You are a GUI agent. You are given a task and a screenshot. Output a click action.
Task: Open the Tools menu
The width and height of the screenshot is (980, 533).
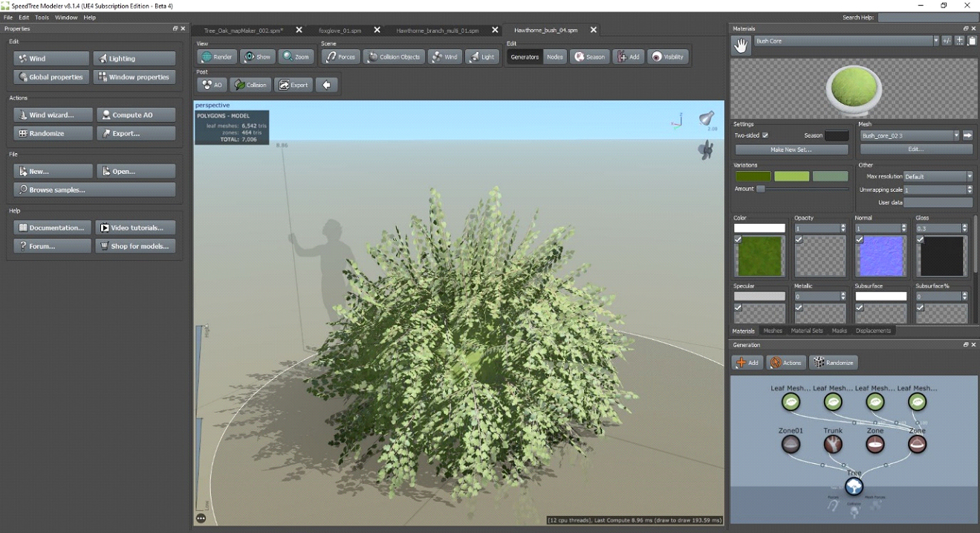(42, 17)
